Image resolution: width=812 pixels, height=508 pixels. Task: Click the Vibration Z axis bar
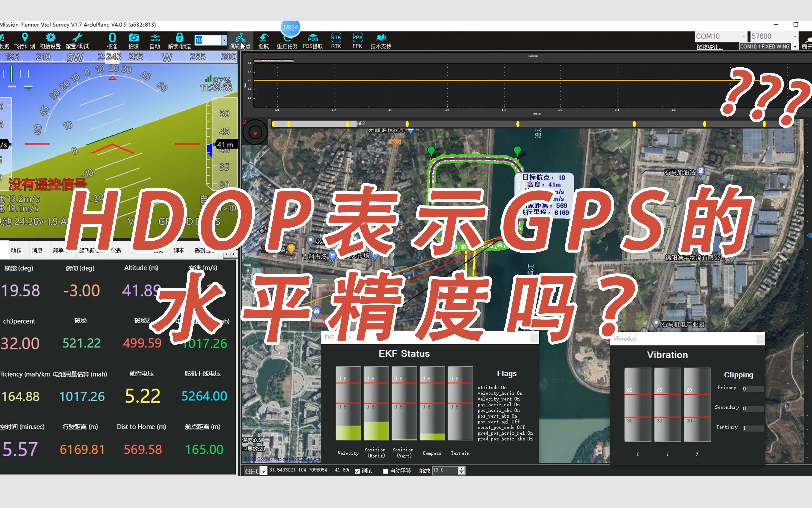point(697,405)
